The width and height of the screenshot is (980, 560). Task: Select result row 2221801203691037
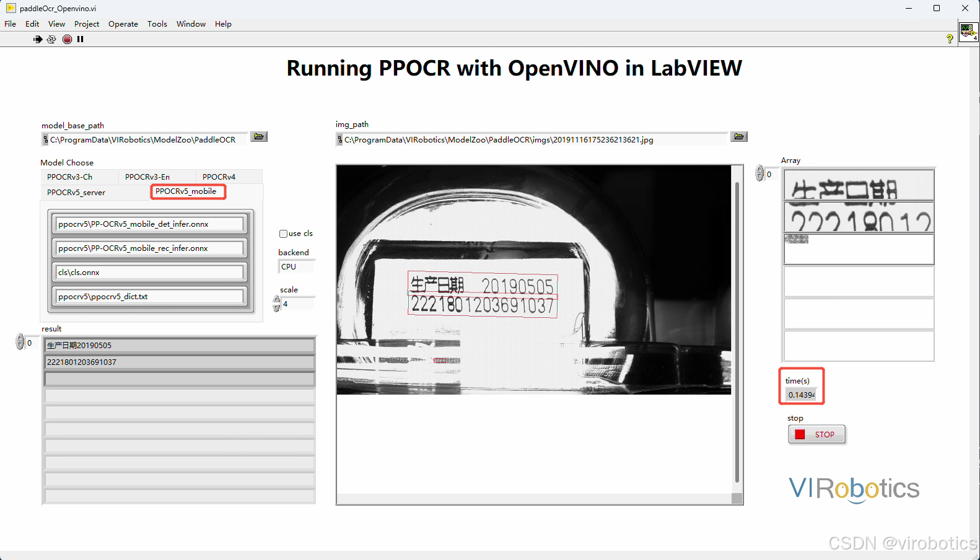pyautogui.click(x=180, y=362)
